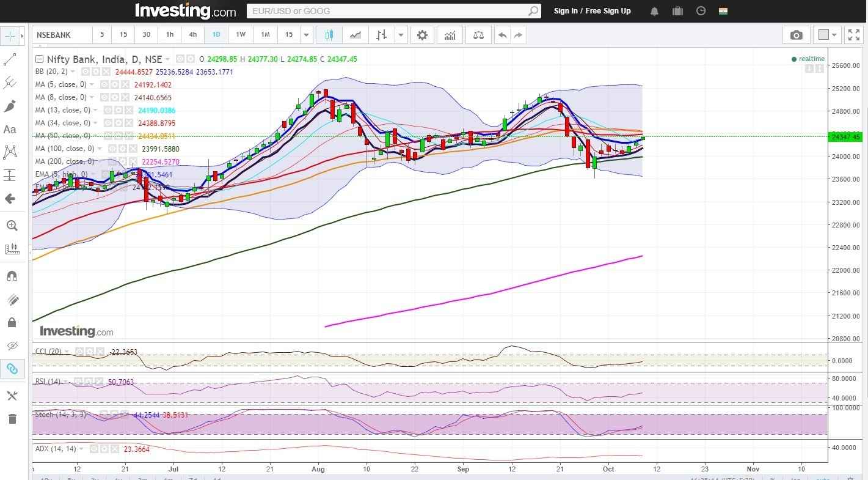Select the text annotation tool

coord(10,129)
